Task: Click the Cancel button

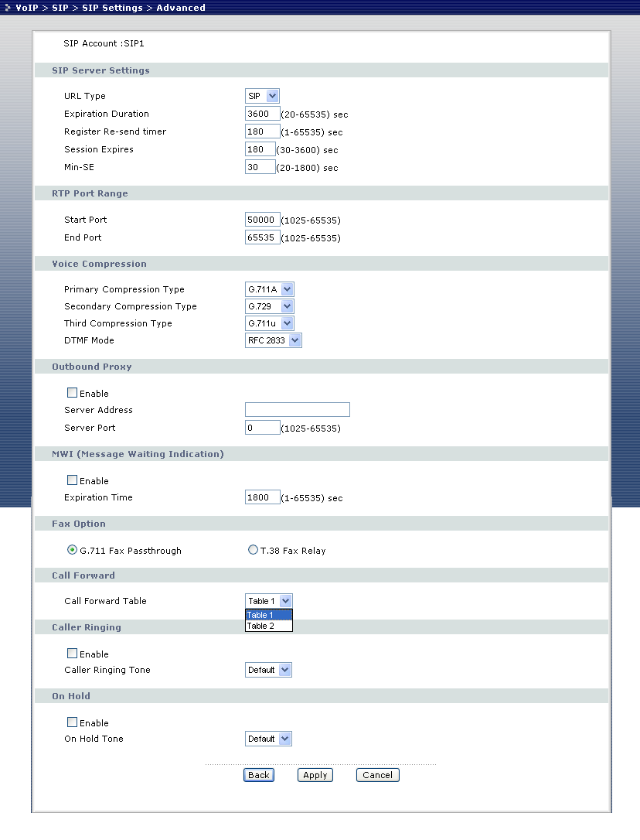Action: [x=377, y=775]
